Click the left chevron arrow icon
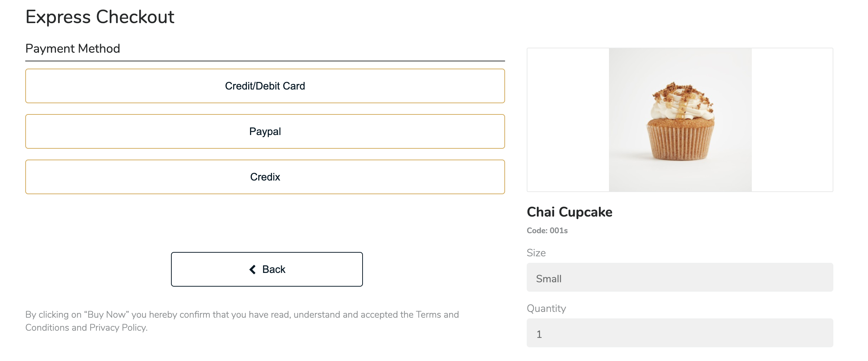 click(x=253, y=270)
